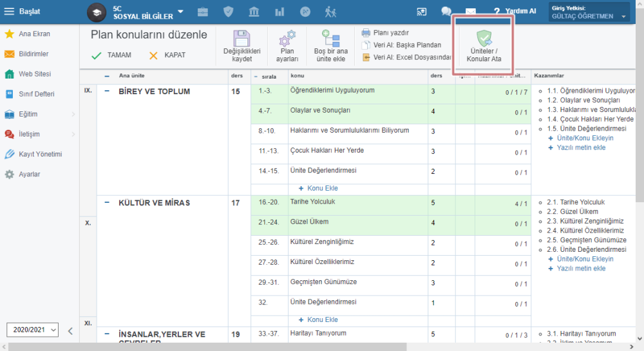This screenshot has height=351, width=644.
Task: Click Yazılı metin ekle under kazanım 2.6
Action: click(x=576, y=268)
